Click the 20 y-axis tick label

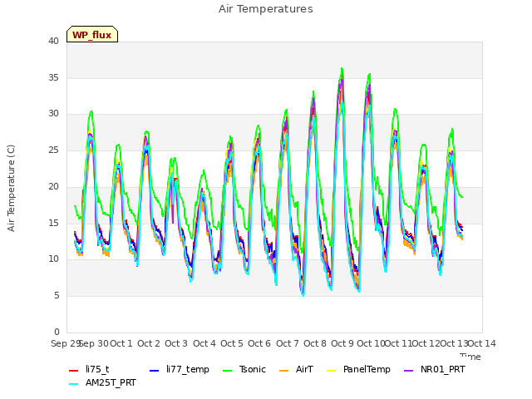(53, 186)
